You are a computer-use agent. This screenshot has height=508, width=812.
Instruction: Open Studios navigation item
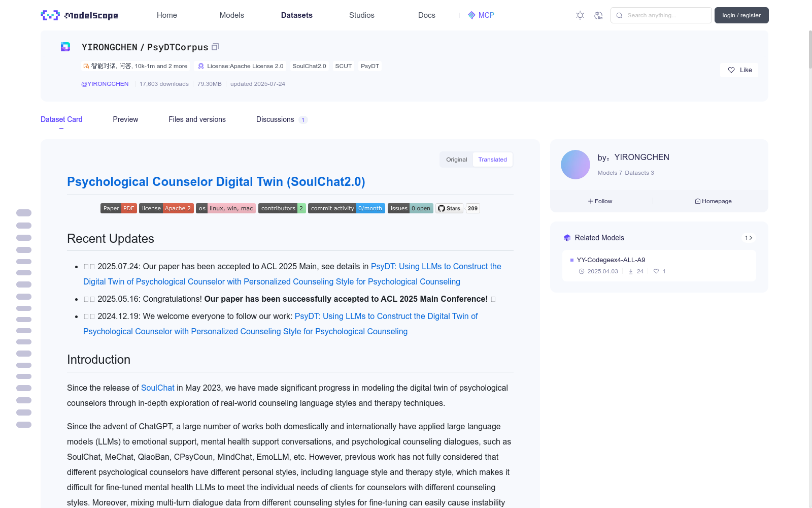point(362,15)
